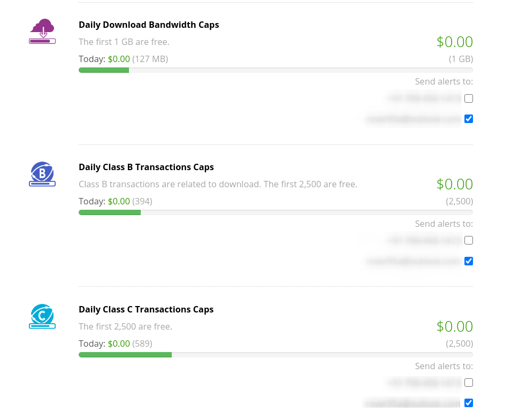
Task: Click the 1 GB free limit label
Action: tap(461, 59)
